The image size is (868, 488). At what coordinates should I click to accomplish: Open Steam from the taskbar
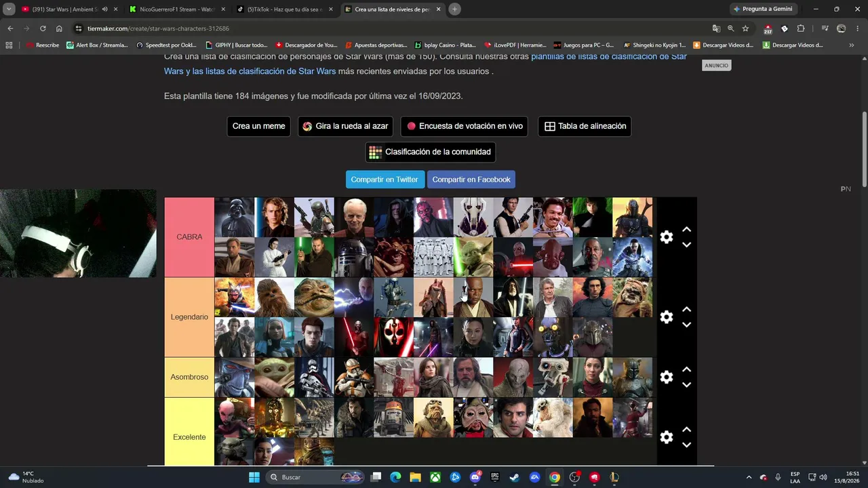click(x=515, y=477)
